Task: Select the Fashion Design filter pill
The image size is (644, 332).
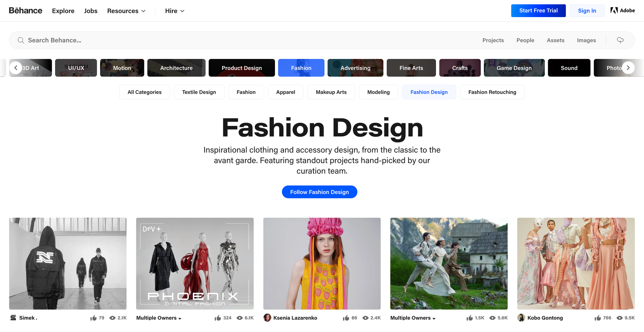Action: click(429, 92)
